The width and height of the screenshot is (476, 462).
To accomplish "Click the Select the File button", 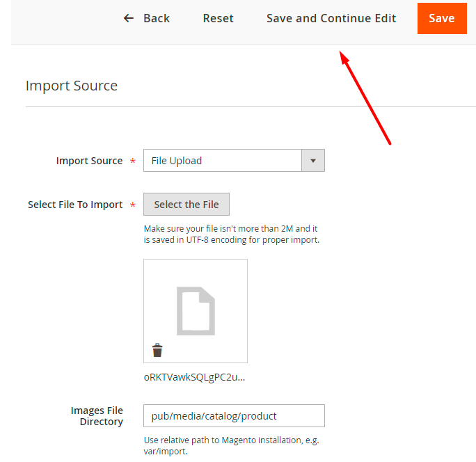I will click(187, 205).
